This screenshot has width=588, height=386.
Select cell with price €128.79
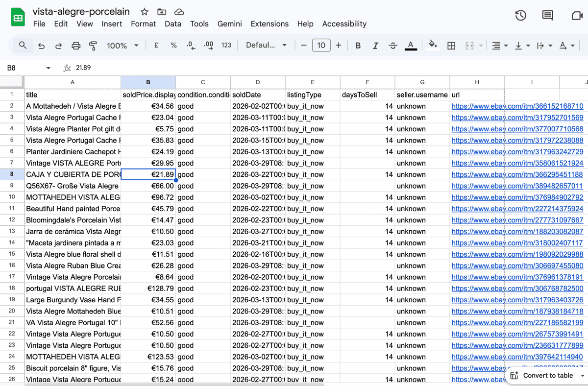(x=148, y=288)
